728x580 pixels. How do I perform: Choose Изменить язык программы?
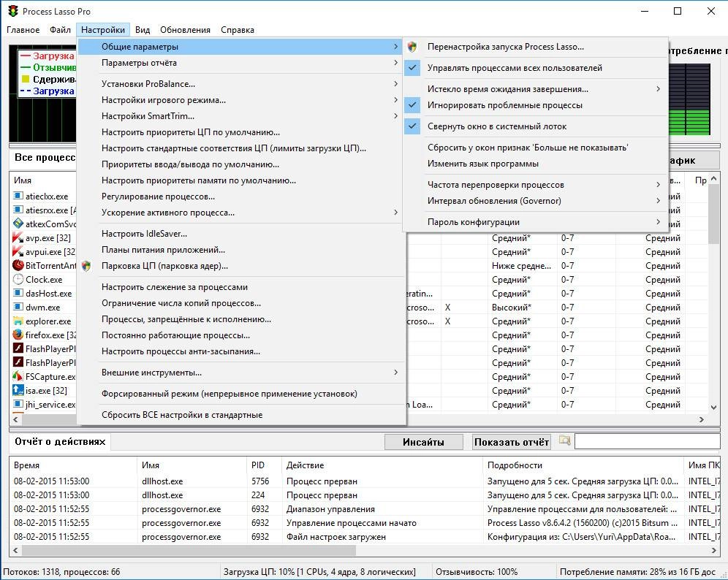[535, 164]
